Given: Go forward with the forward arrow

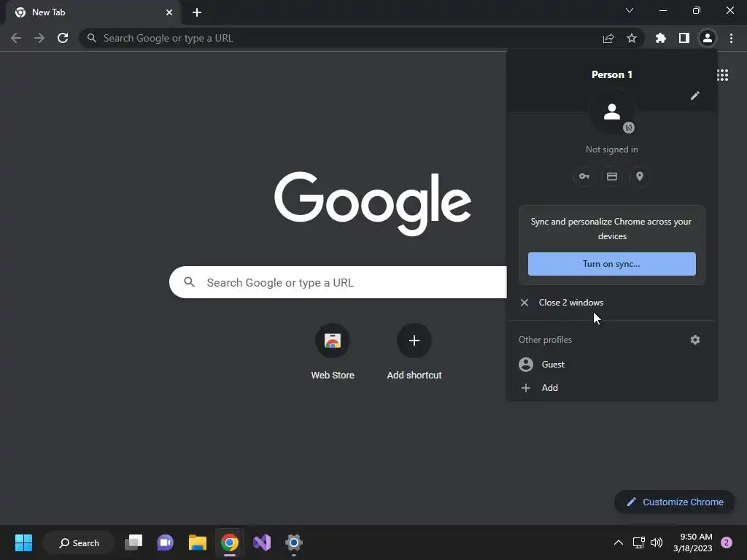Looking at the screenshot, I should [39, 38].
